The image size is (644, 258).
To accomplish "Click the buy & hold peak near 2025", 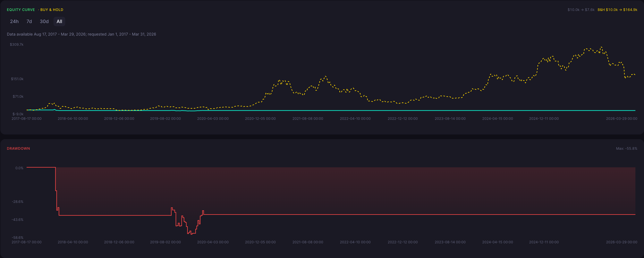I will [601, 47].
